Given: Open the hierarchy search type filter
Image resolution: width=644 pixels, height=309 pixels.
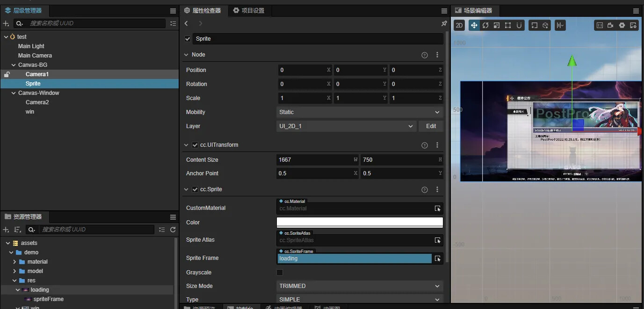Looking at the screenshot, I should (x=19, y=23).
